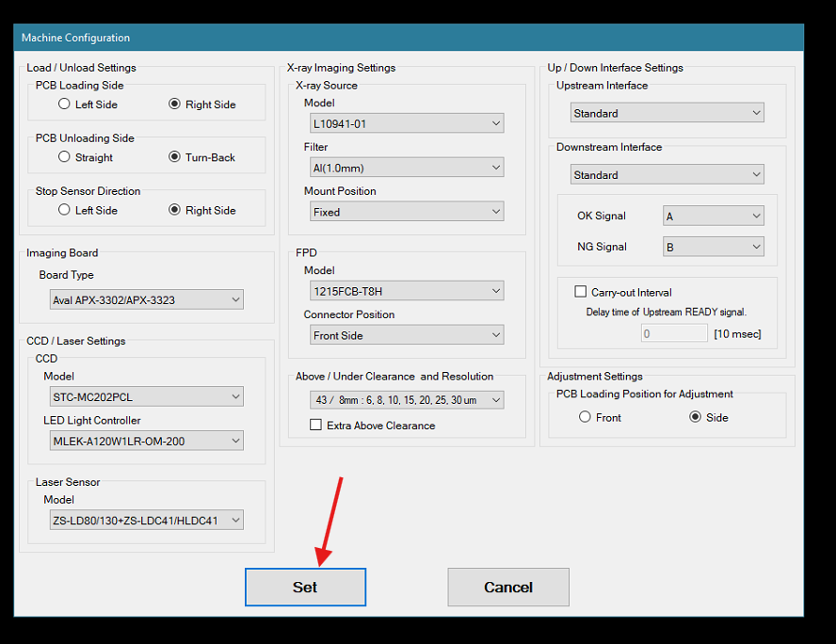Expand the NG Signal dropdown
Screen dimensions: 836x644
point(714,247)
